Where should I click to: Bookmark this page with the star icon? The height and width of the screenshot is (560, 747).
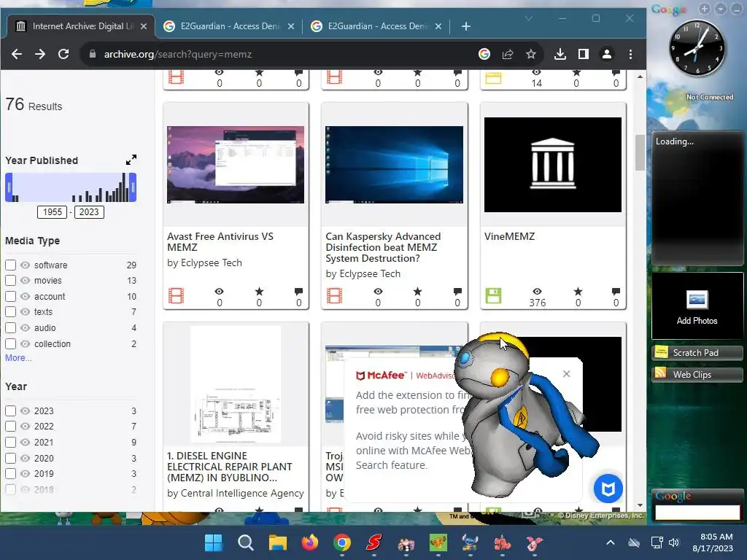[x=531, y=54]
